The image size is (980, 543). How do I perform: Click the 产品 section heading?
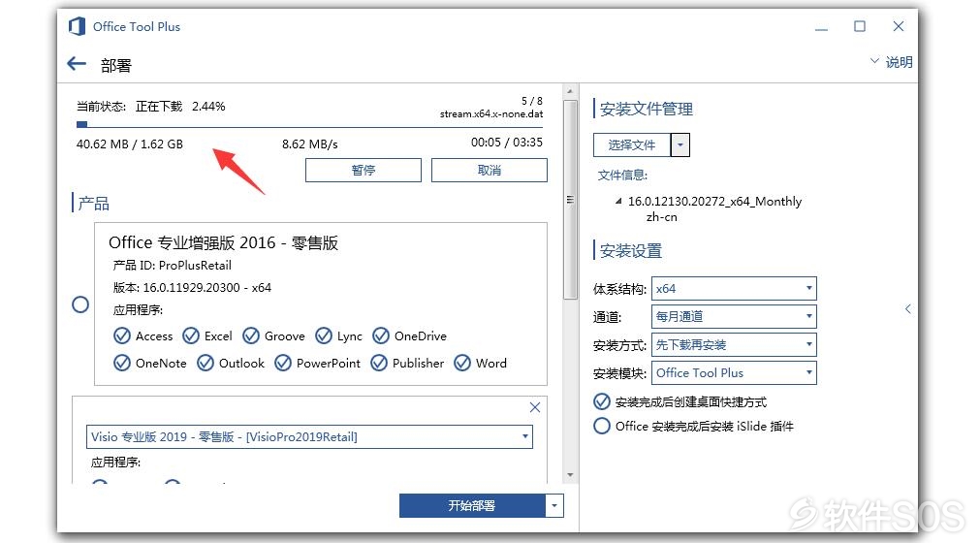(x=93, y=203)
